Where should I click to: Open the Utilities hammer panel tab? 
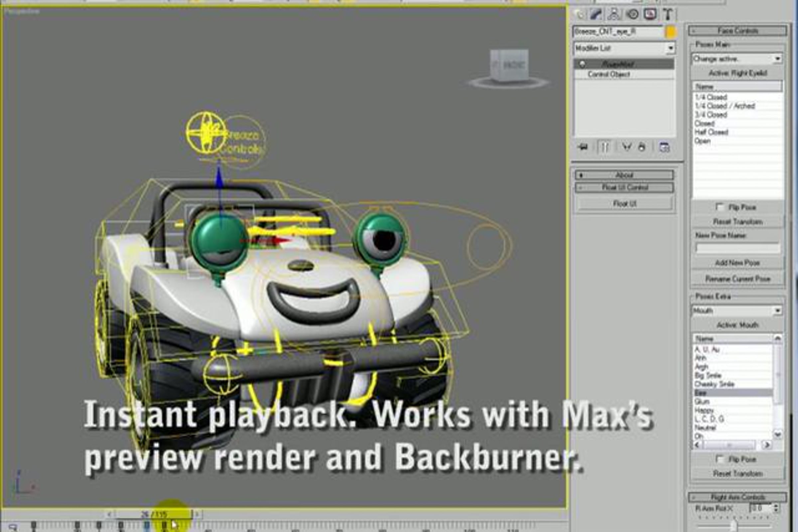[x=668, y=14]
